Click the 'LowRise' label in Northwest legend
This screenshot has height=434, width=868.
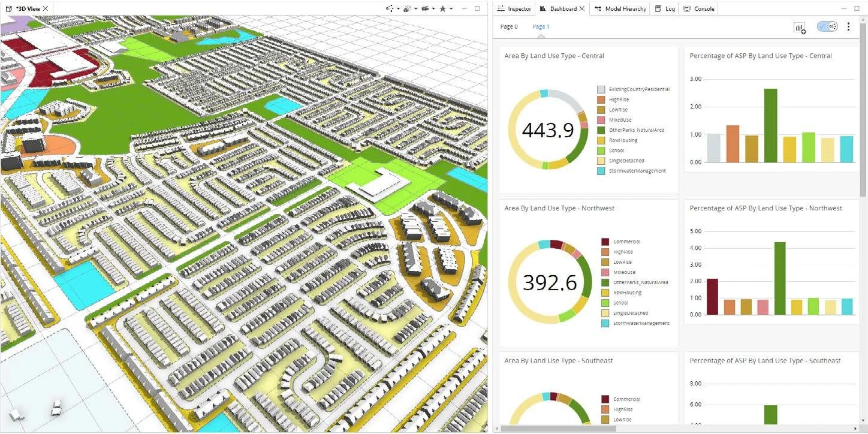tap(623, 262)
